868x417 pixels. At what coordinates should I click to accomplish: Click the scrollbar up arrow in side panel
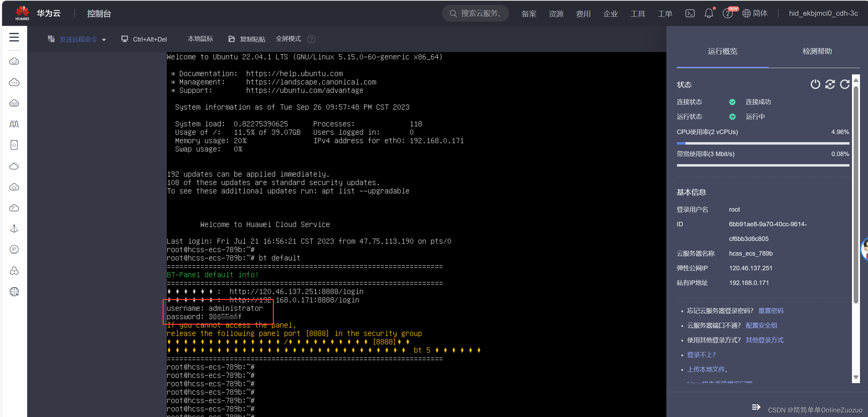[856, 80]
